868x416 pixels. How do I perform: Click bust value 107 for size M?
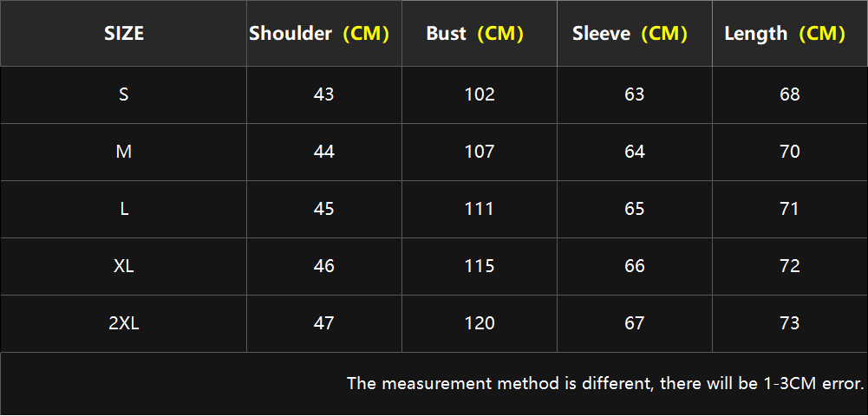click(x=480, y=153)
